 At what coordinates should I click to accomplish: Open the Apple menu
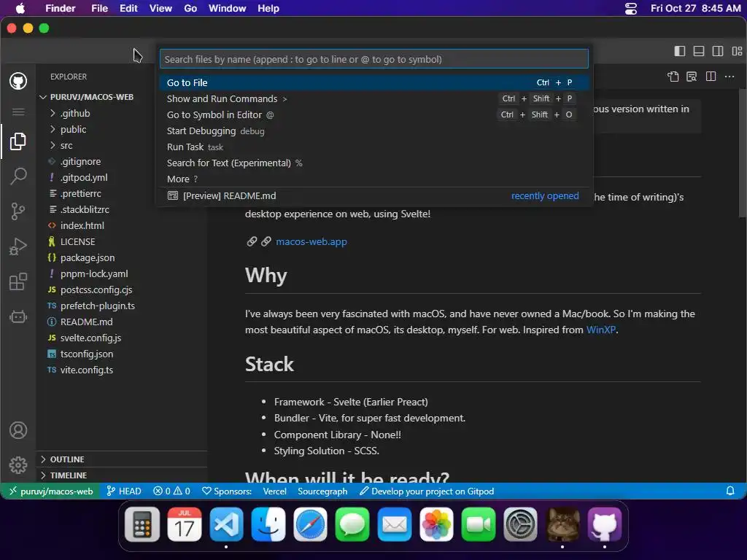click(20, 9)
